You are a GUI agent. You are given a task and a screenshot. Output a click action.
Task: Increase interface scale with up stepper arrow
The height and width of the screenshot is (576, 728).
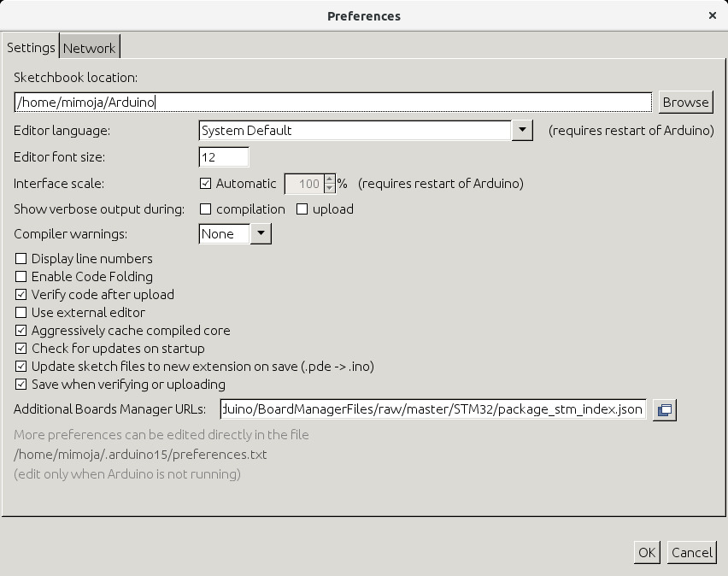click(x=330, y=179)
